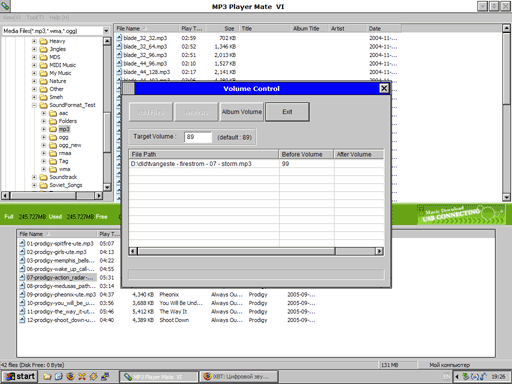Collapse the SoundFormat_Test folder
This screenshot has width=512, height=384.
point(34,105)
